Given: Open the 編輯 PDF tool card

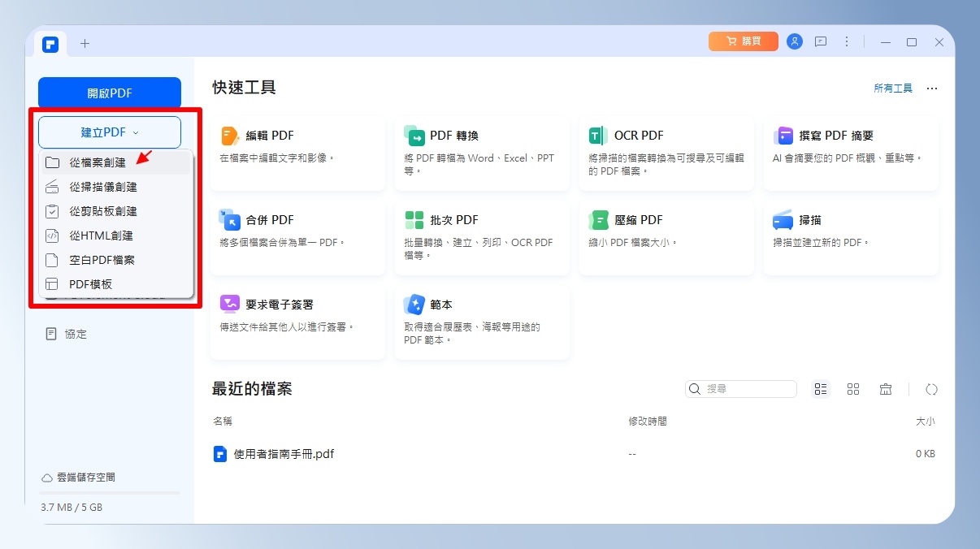Looking at the screenshot, I should coord(297,154).
